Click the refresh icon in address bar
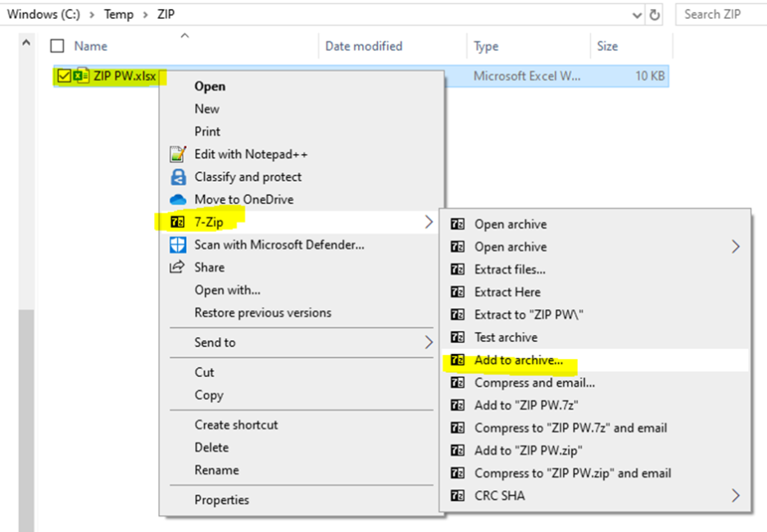Viewport: 767px width, 532px height. click(x=655, y=15)
